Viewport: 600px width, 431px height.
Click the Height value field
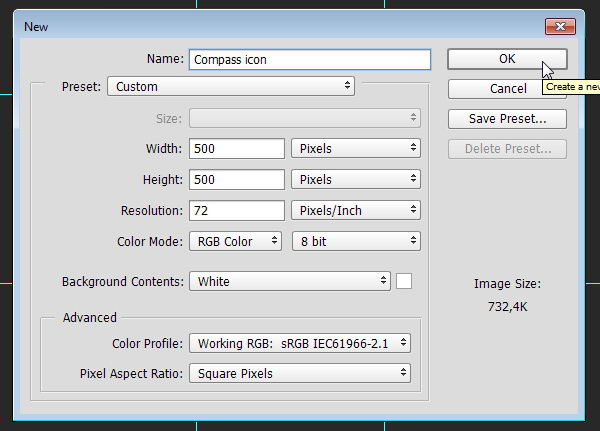pyautogui.click(x=236, y=180)
